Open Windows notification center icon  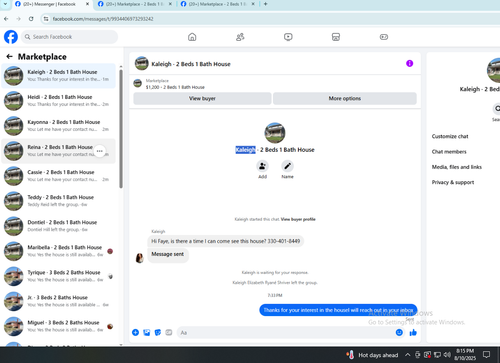pos(486,355)
